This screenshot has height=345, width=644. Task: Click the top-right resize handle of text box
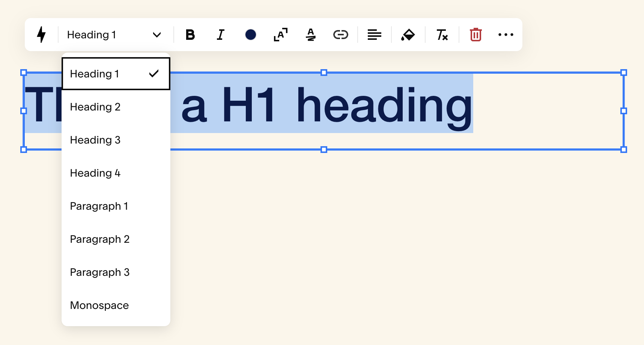pos(624,73)
